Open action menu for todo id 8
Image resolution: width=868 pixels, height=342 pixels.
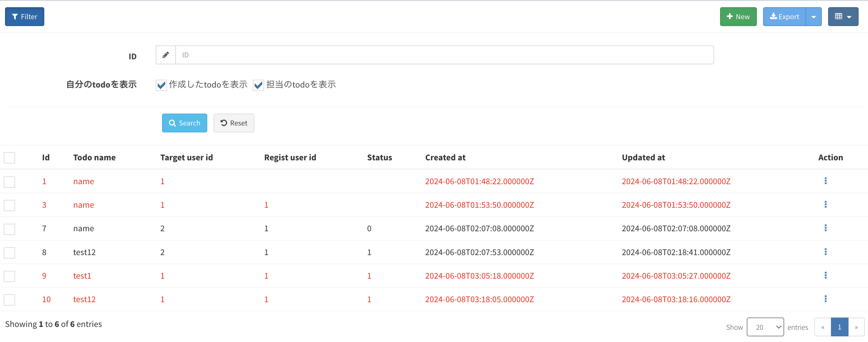825,252
